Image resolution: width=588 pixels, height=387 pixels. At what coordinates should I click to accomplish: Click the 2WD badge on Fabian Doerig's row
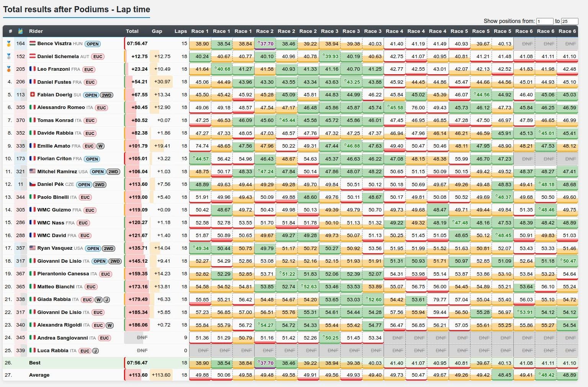click(x=106, y=95)
